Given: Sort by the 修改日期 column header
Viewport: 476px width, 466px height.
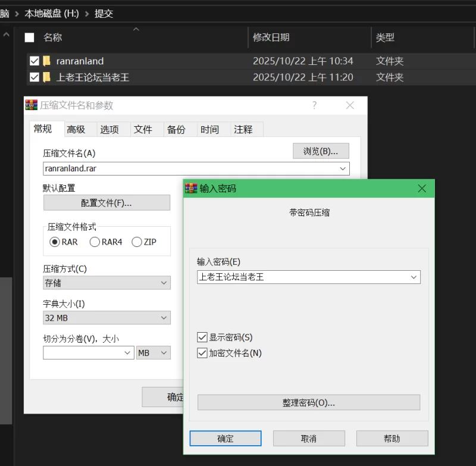Looking at the screenshot, I should coord(271,37).
